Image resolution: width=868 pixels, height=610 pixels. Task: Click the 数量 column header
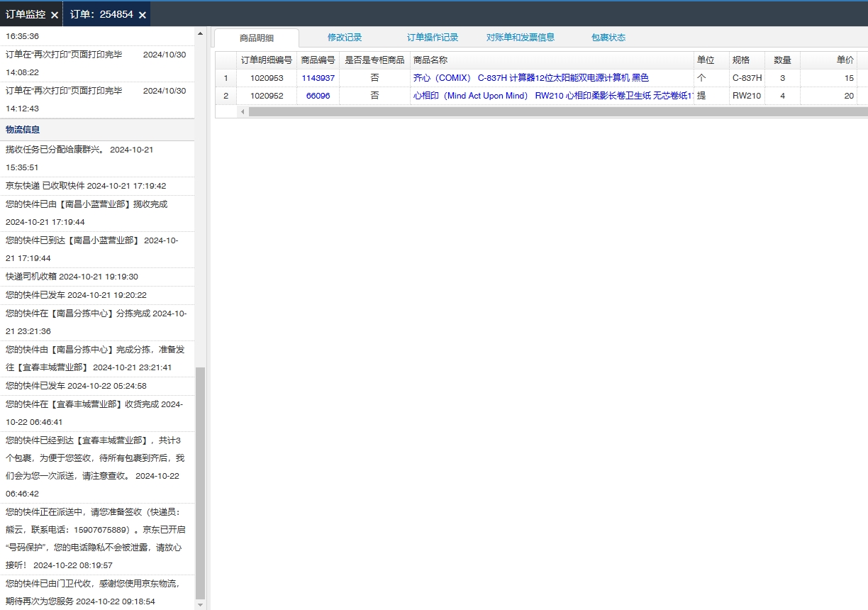click(x=782, y=60)
